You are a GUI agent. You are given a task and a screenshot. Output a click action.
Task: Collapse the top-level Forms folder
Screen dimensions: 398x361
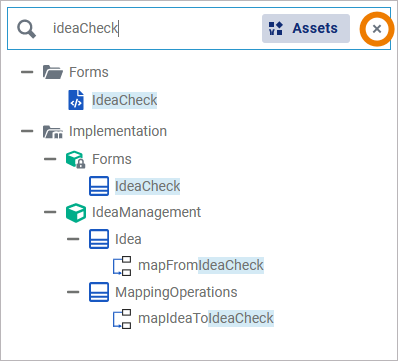coord(27,72)
